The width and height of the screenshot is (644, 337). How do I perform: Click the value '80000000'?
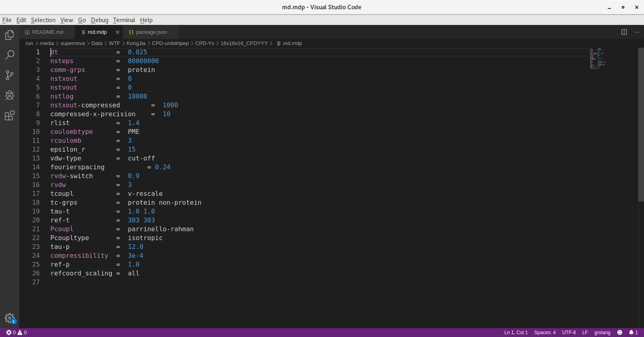point(143,61)
